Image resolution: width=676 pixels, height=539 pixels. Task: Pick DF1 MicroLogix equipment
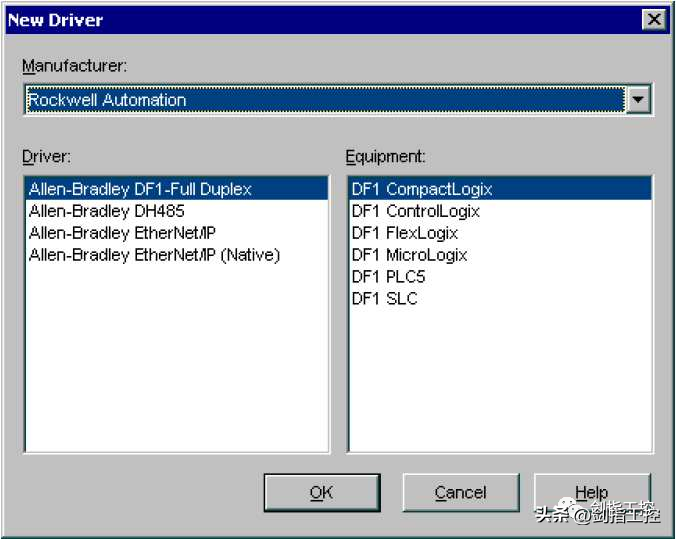(409, 255)
